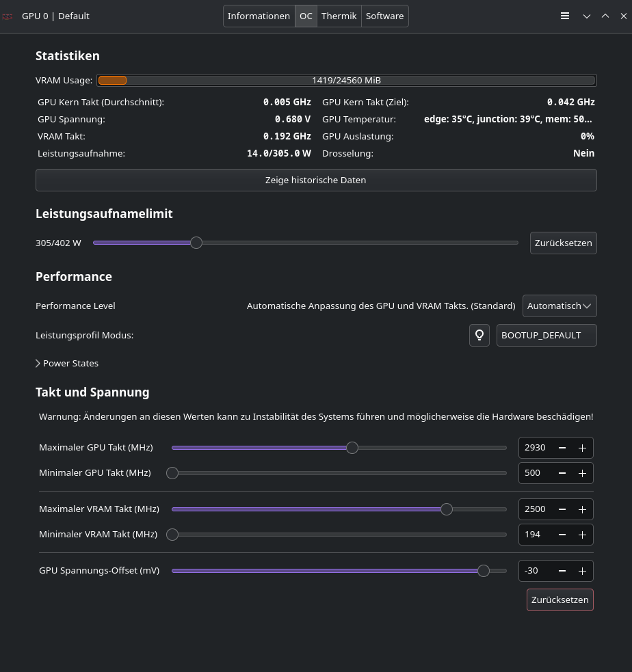
Task: Click the lightbulb icon beside BOOTUP_DEFAULT
Action: pyautogui.click(x=479, y=335)
